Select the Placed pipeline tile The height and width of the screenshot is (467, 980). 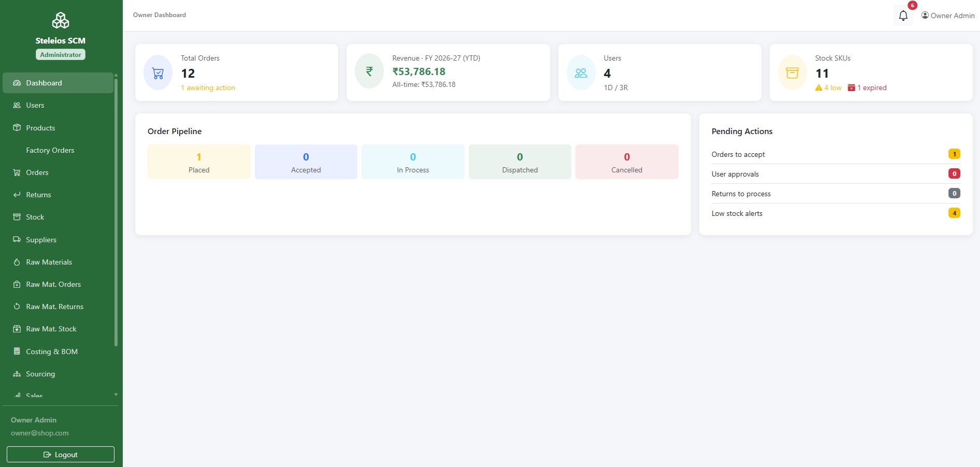(199, 162)
